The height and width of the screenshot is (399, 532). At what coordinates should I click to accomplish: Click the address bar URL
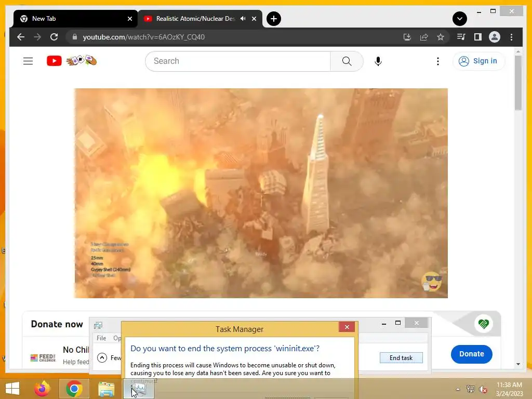[143, 37]
